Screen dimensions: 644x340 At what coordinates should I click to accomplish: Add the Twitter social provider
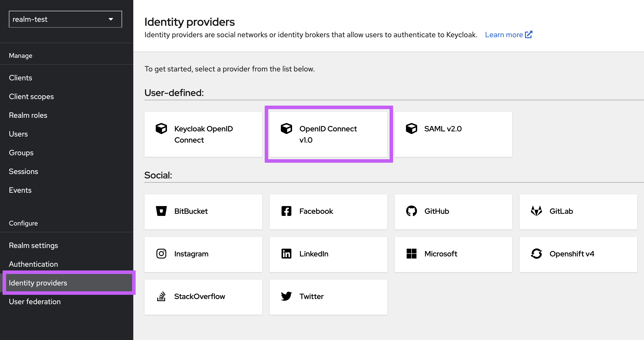pos(328,297)
